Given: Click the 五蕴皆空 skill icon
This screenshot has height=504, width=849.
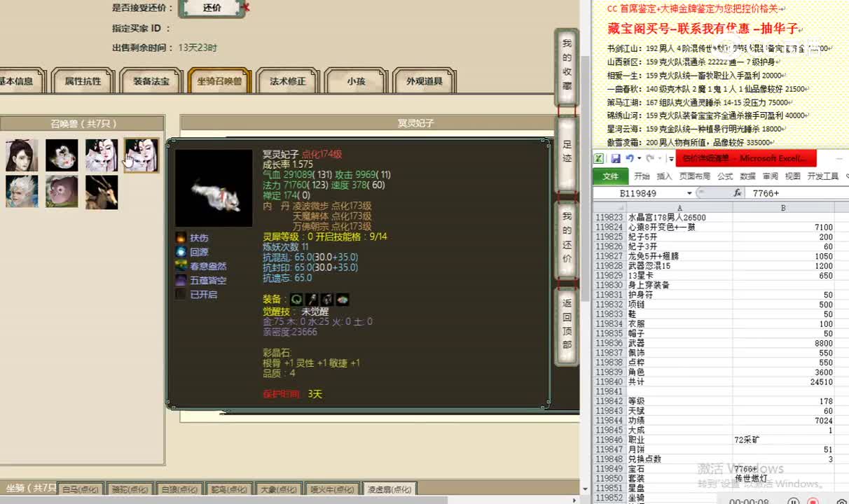Looking at the screenshot, I should 181,280.
